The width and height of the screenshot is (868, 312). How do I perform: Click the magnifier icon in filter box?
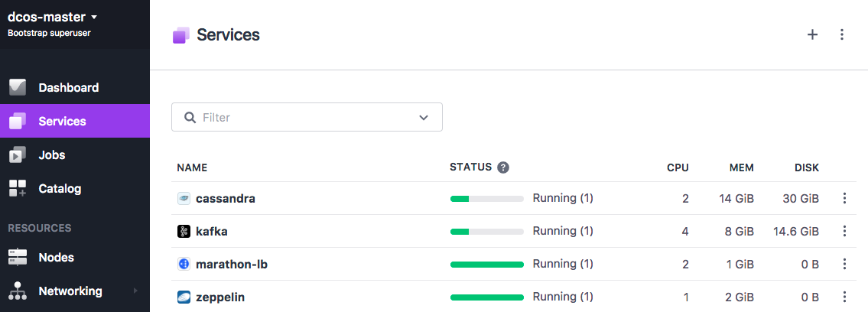click(x=190, y=117)
